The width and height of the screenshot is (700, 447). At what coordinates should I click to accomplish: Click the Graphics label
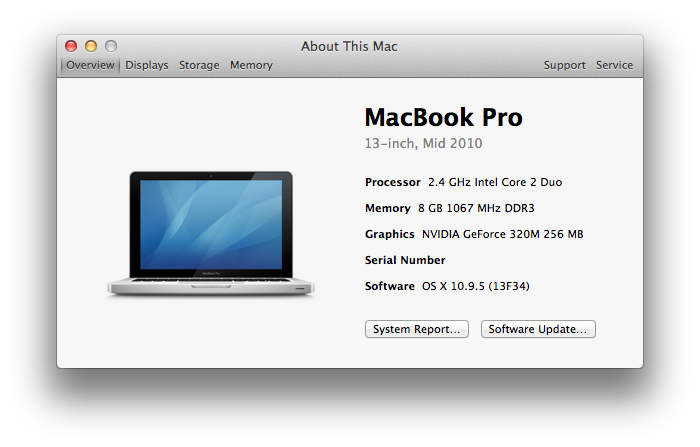tap(390, 234)
